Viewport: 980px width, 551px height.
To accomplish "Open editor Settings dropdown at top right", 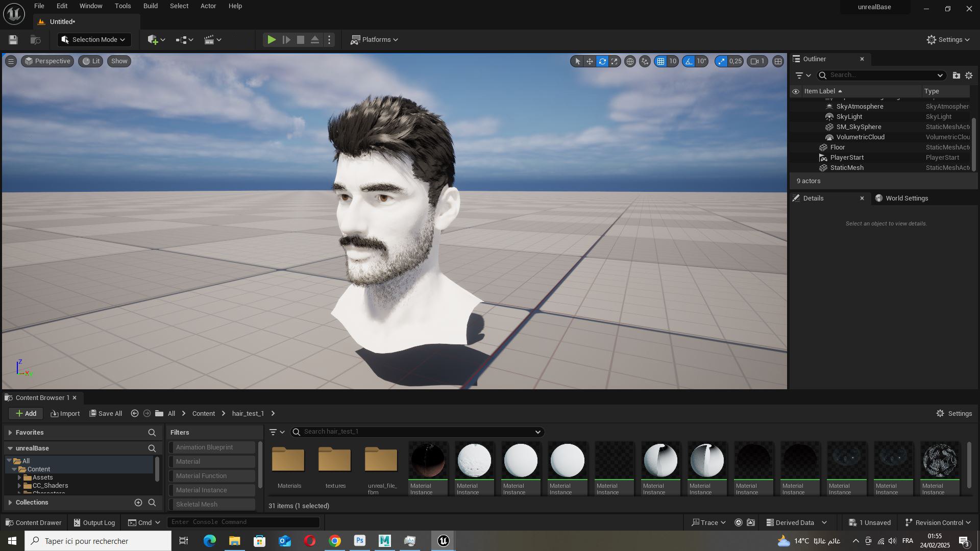I will pyautogui.click(x=948, y=40).
